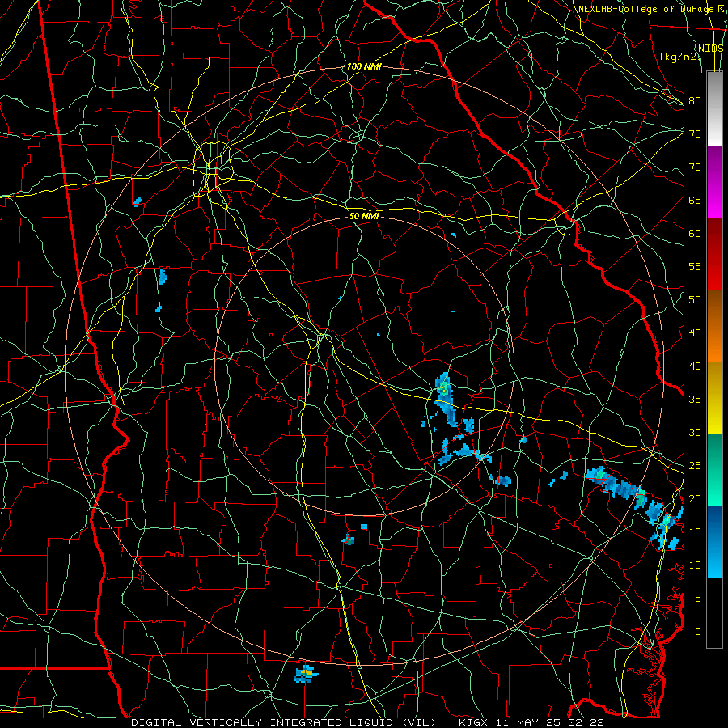
Task: Click the green segment of the color bar
Action: (714, 470)
